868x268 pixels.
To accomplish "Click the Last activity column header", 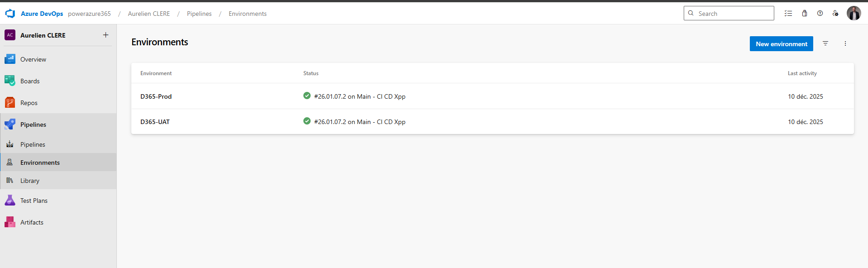I will coord(802,73).
